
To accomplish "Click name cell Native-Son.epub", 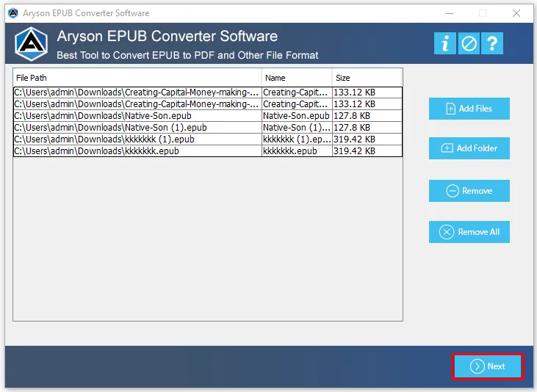I will click(297, 116).
